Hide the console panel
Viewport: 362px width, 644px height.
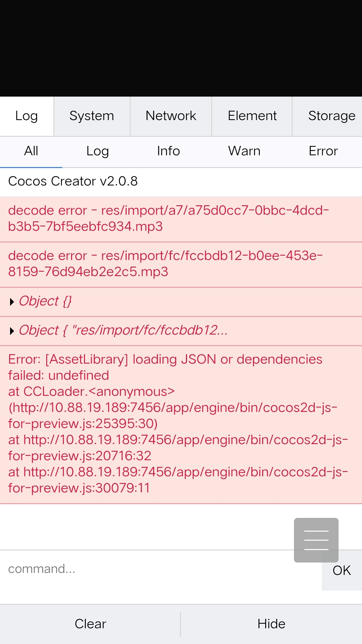coord(271,624)
